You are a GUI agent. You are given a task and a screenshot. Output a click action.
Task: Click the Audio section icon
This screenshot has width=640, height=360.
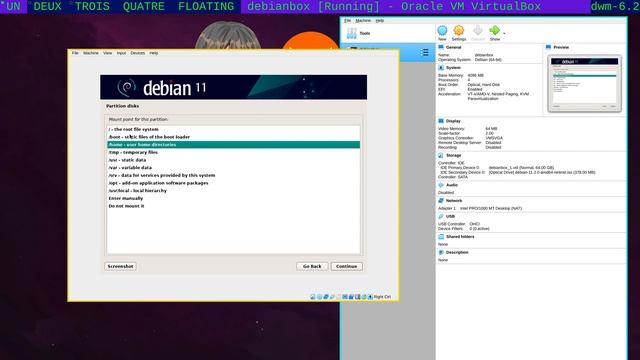[441, 185]
